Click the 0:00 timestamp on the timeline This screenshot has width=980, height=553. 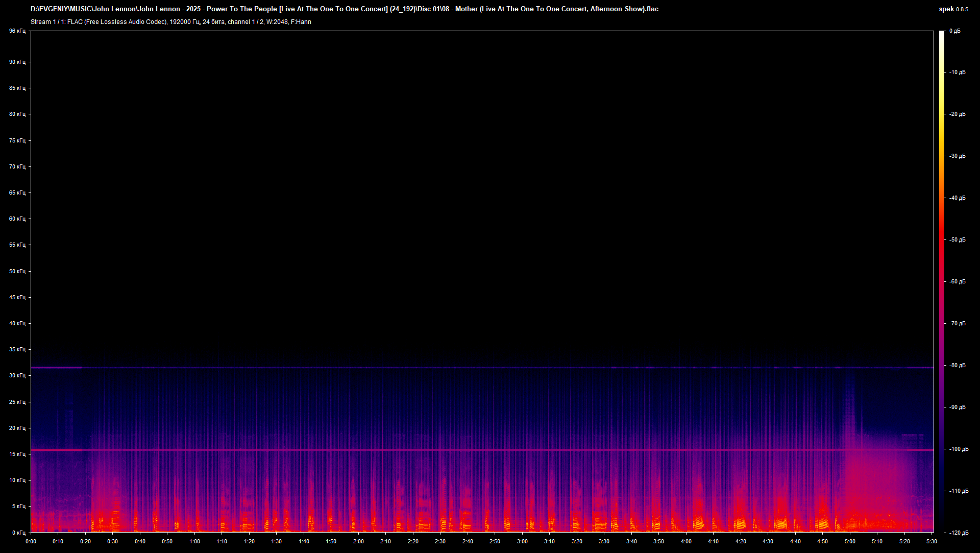pyautogui.click(x=31, y=541)
